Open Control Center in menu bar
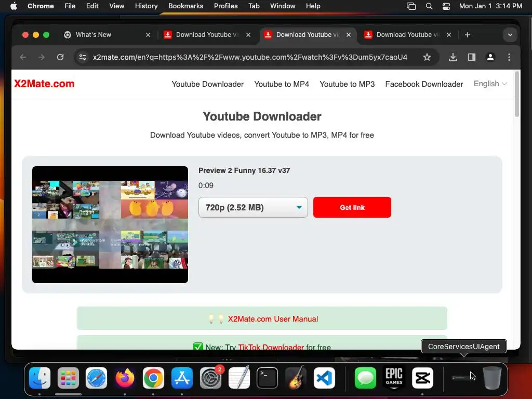The image size is (532, 399). (446, 6)
